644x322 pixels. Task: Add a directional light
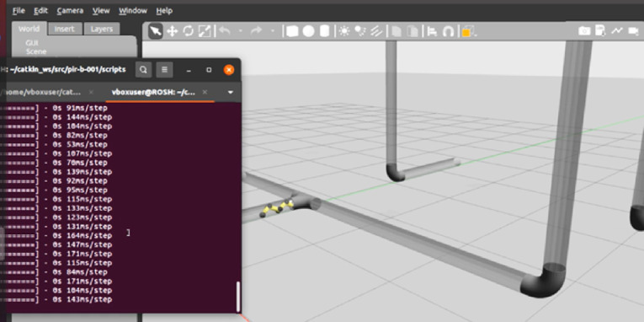376,31
